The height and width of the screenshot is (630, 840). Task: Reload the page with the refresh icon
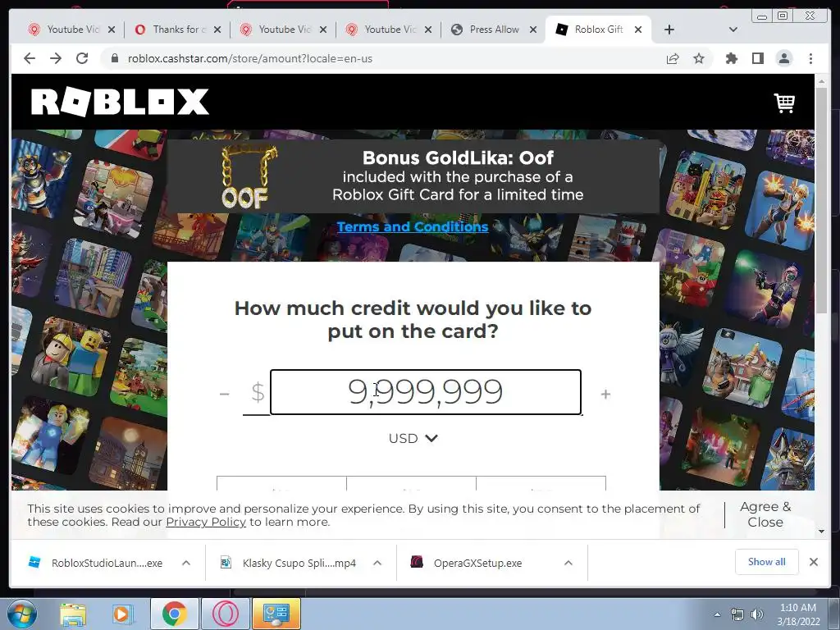coord(82,58)
